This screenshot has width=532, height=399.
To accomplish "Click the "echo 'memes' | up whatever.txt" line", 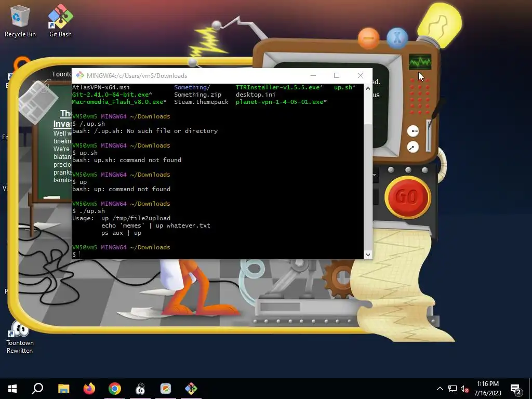I will [x=156, y=225].
